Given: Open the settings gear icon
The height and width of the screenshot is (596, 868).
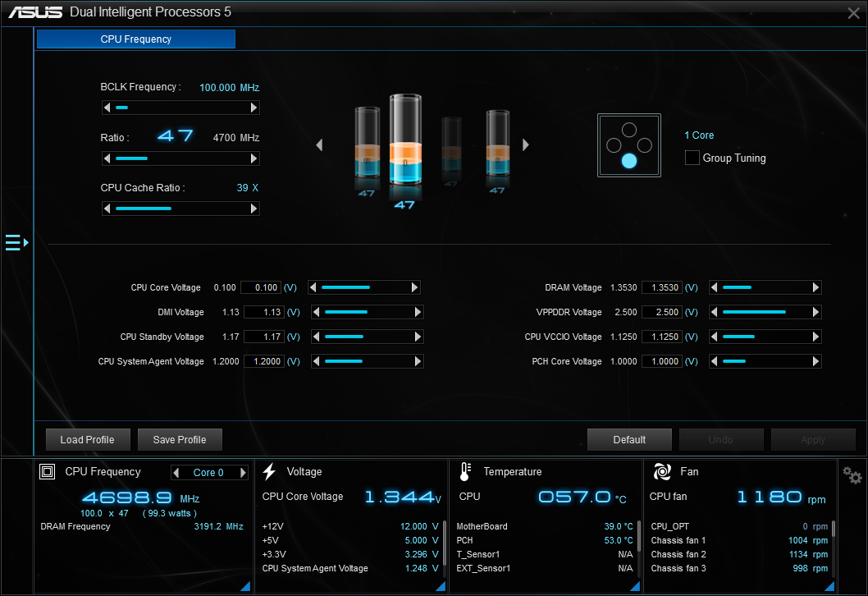Looking at the screenshot, I should pos(852,475).
